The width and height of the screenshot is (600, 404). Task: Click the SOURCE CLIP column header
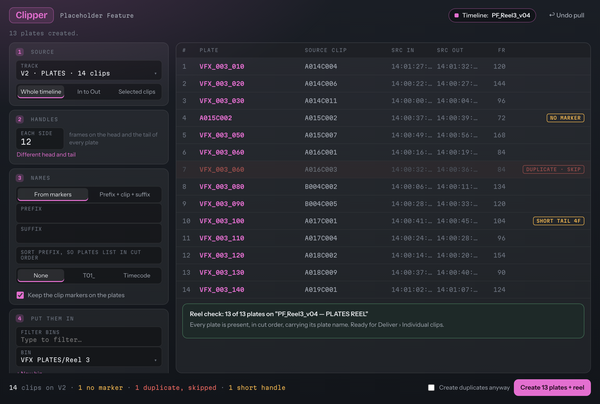coord(326,50)
